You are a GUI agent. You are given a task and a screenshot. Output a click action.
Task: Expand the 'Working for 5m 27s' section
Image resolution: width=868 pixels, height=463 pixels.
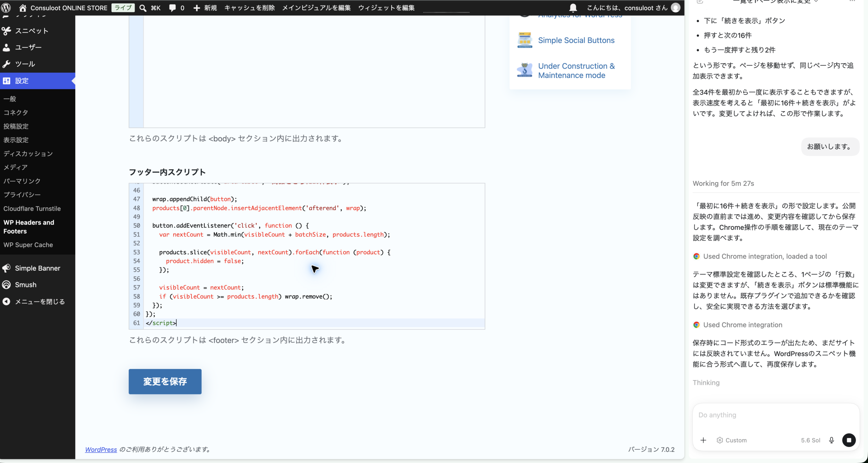click(723, 184)
